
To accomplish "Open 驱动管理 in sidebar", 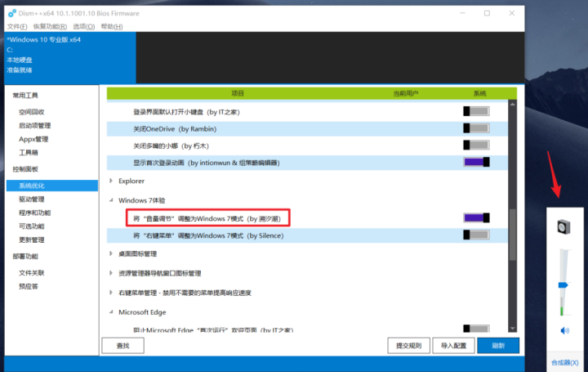I will pyautogui.click(x=32, y=199).
